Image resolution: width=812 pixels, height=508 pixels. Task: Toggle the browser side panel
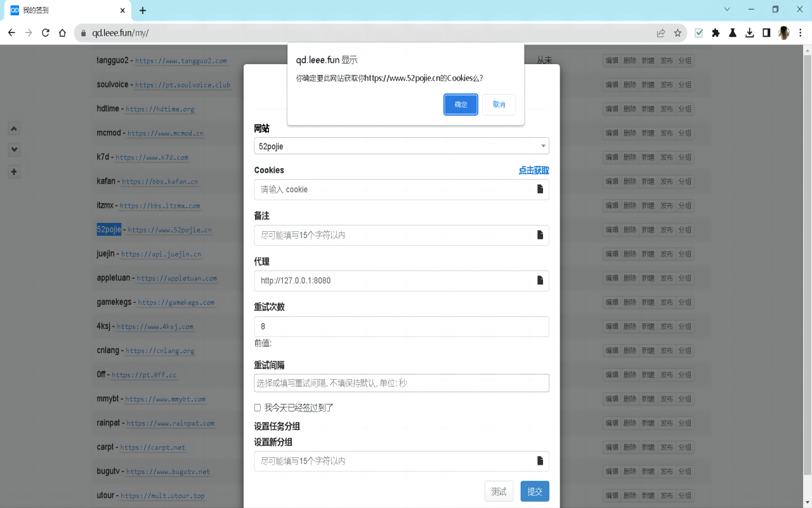tap(766, 33)
